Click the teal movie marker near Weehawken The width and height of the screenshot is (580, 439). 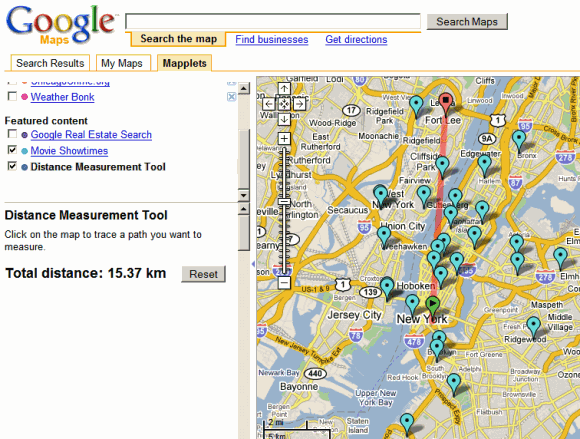pyautogui.click(x=384, y=235)
